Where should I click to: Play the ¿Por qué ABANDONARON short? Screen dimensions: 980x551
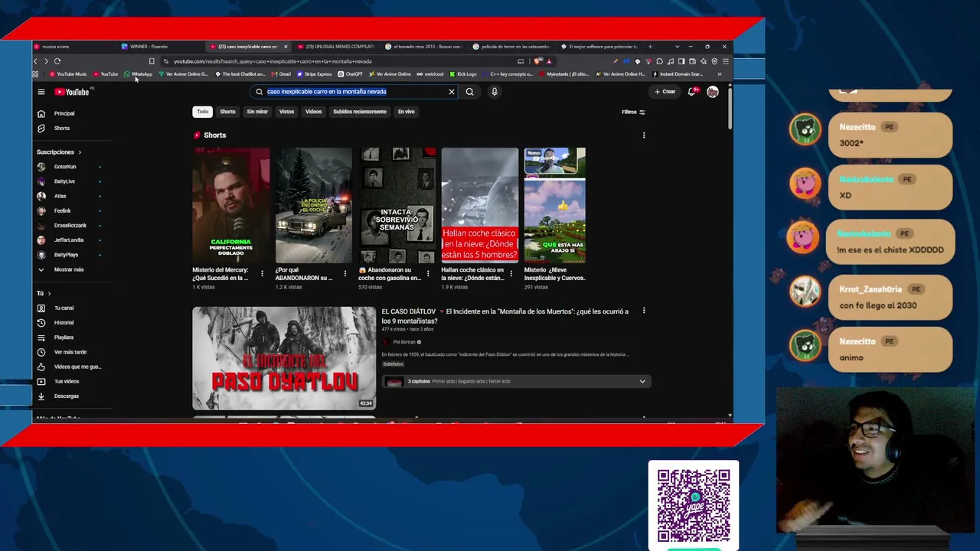pyautogui.click(x=314, y=205)
